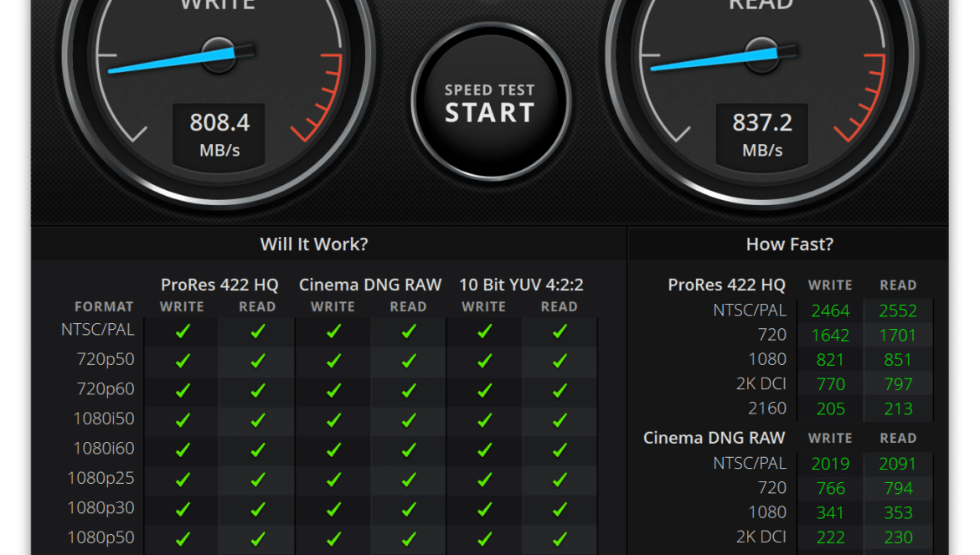Click the Cinema DNG RAW read checkmark for 1080p25
980x555 pixels.
409,480
